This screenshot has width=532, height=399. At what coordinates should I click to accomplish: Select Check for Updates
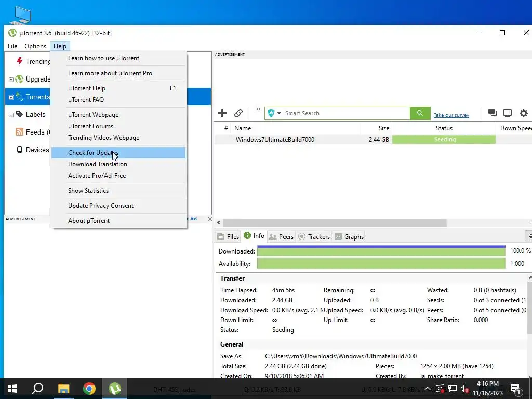coord(118,153)
